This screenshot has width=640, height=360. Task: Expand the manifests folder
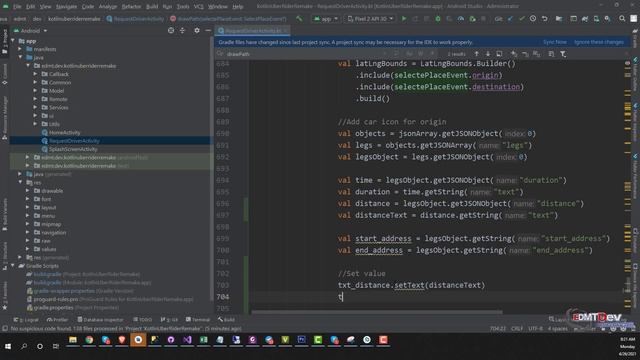[x=20, y=49]
